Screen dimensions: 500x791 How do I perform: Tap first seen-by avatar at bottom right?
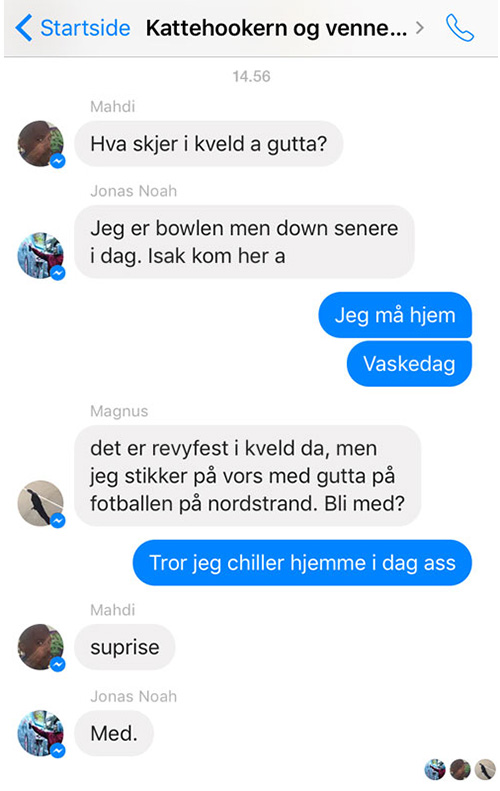[x=435, y=770]
